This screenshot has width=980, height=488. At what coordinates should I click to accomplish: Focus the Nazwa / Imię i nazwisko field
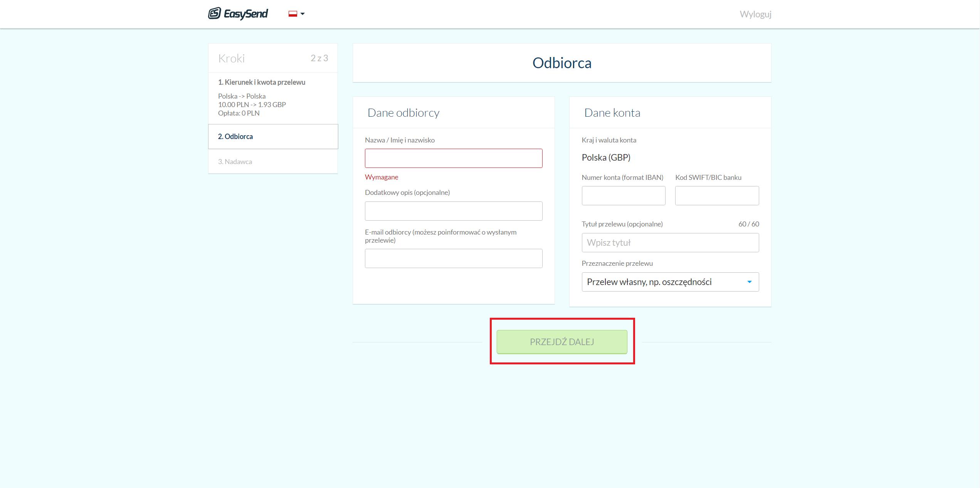pos(453,158)
